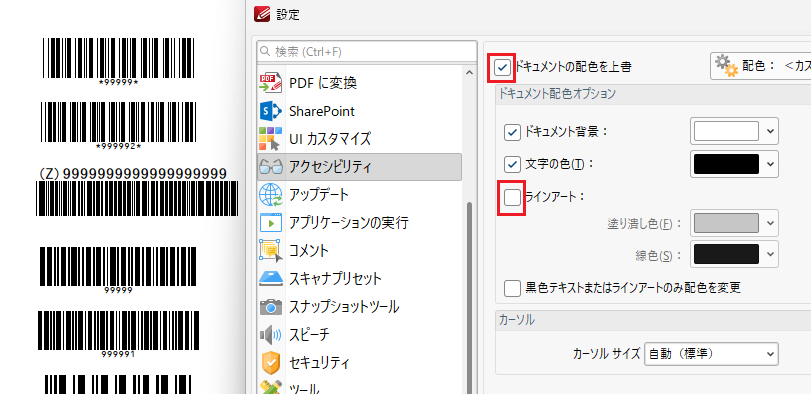Click the アクセシビリティ glasses icon
811x394 pixels.
[x=271, y=167]
